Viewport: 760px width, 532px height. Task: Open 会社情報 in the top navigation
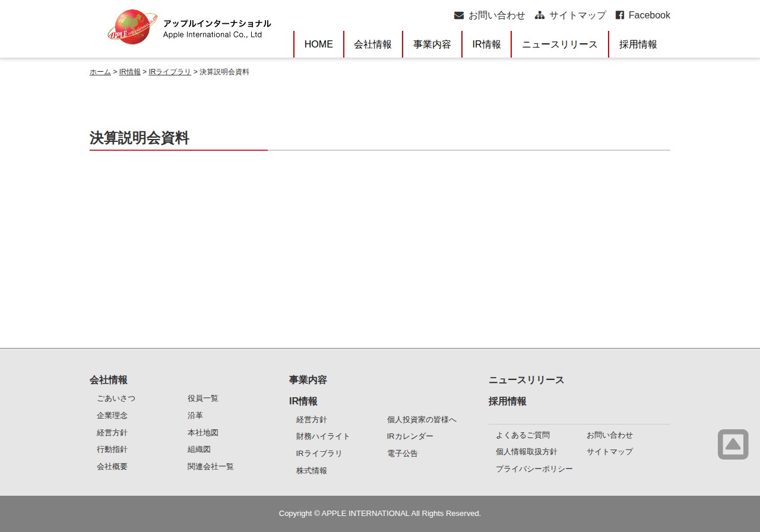373,45
